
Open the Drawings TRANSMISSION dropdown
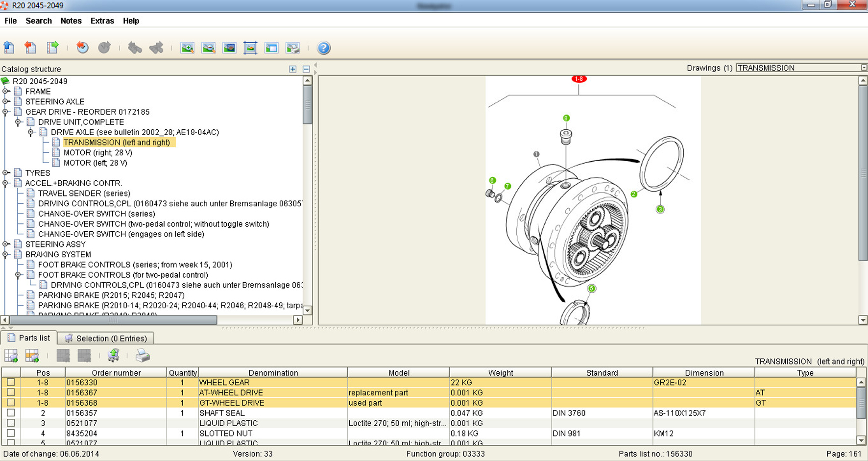coord(864,68)
